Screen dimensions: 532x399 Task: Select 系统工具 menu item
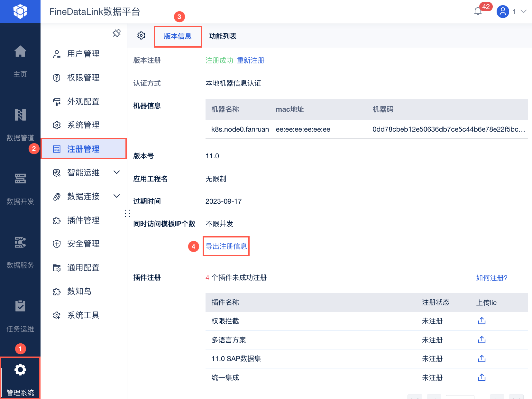84,315
